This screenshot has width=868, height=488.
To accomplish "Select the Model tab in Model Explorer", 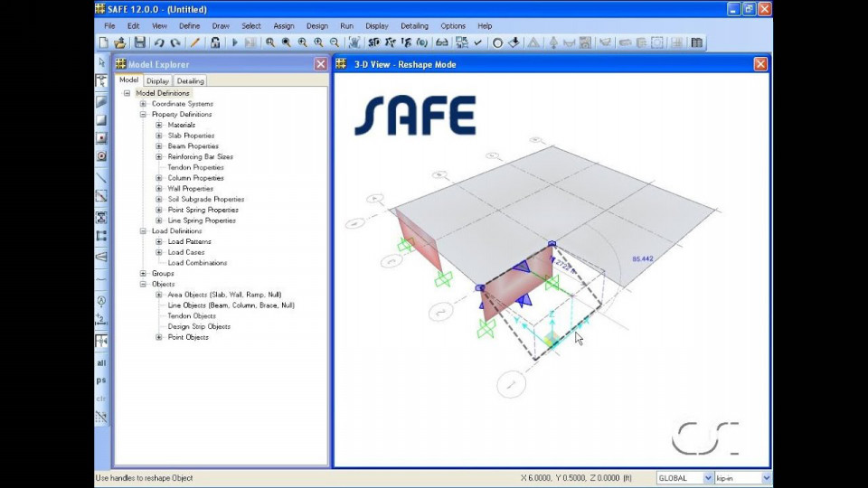I will tap(129, 80).
